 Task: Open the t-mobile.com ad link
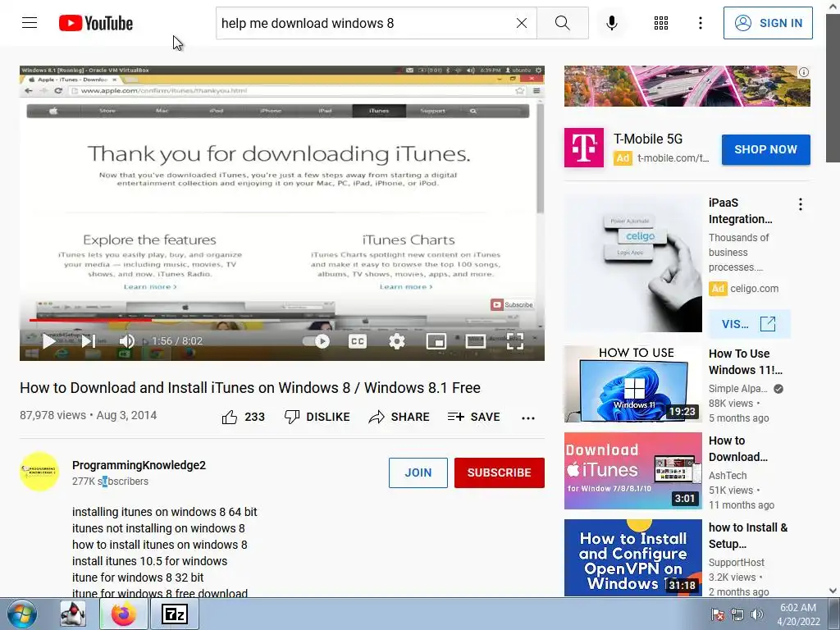click(673, 158)
